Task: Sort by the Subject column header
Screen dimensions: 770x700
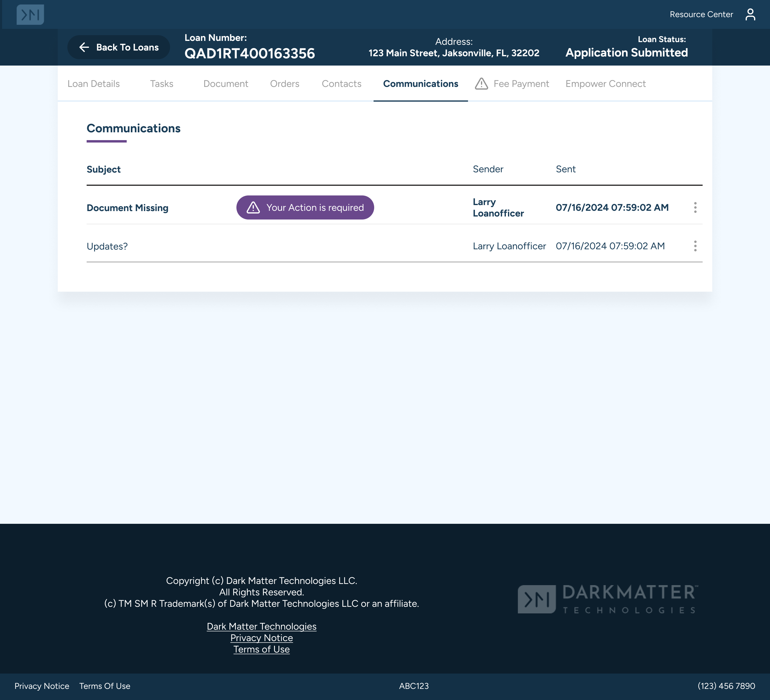Action: [103, 169]
